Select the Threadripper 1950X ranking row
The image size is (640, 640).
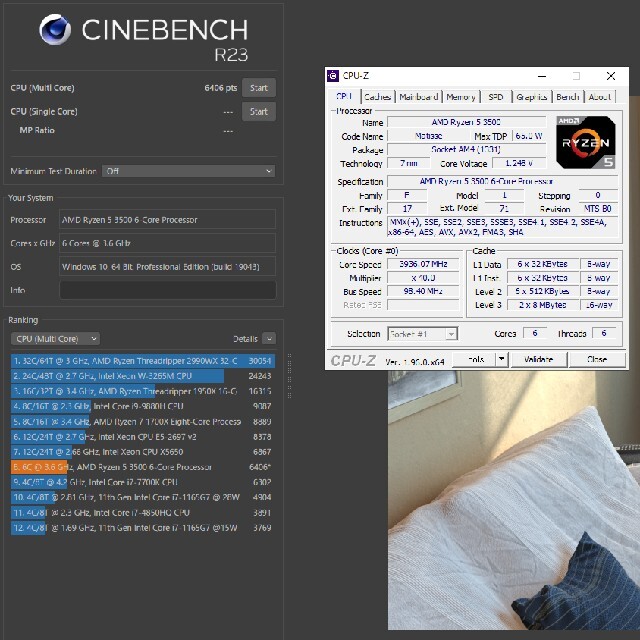click(x=143, y=391)
